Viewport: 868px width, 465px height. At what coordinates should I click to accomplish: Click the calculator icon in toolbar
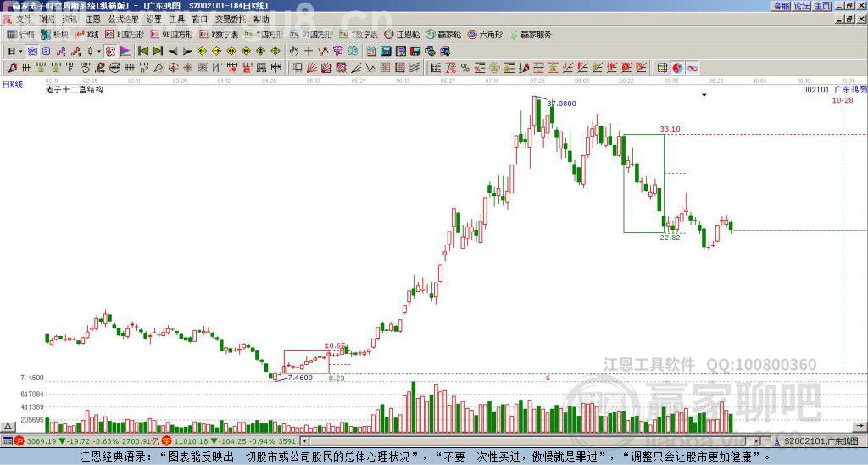tap(386, 52)
